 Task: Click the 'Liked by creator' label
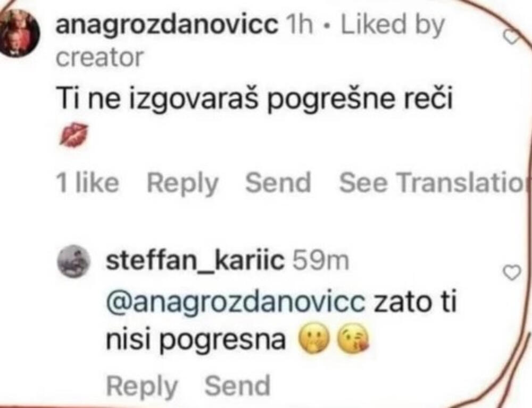[x=250, y=41]
